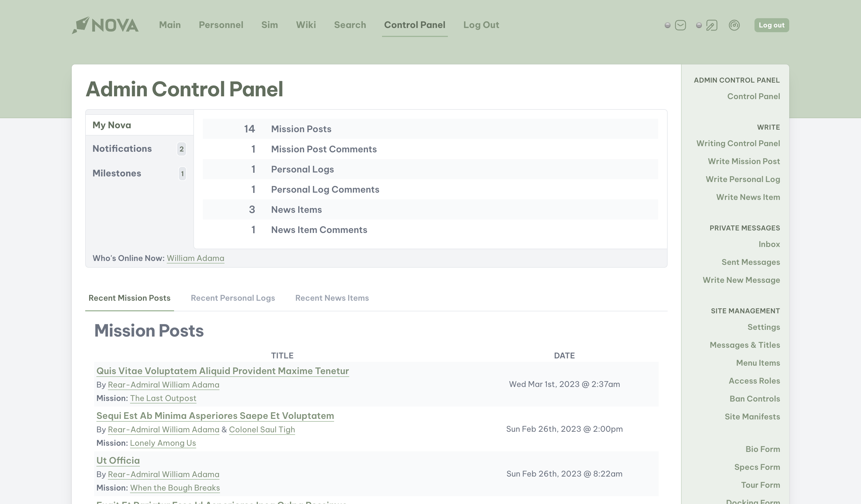This screenshot has width=861, height=504.
Task: Open Writing Control Panel in sidebar
Action: [738, 143]
